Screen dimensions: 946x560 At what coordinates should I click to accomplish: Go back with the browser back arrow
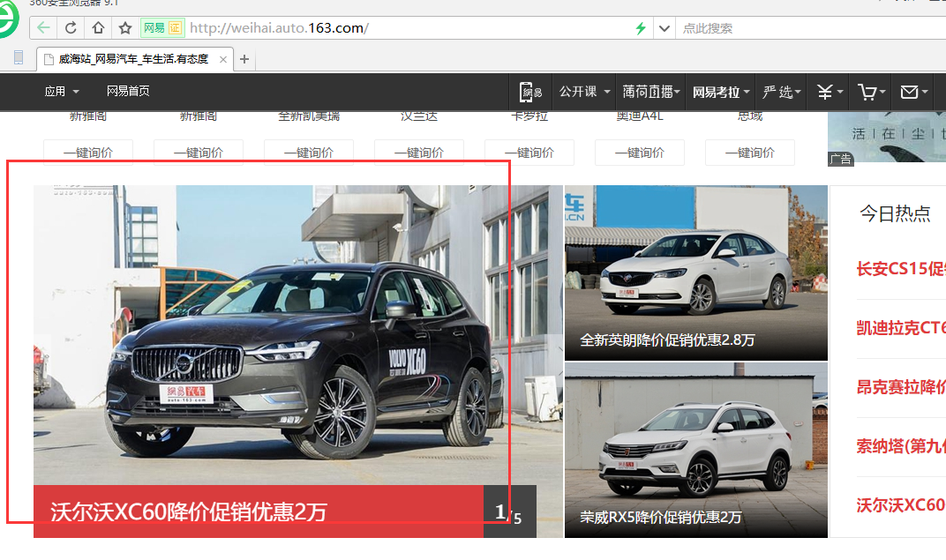(43, 27)
